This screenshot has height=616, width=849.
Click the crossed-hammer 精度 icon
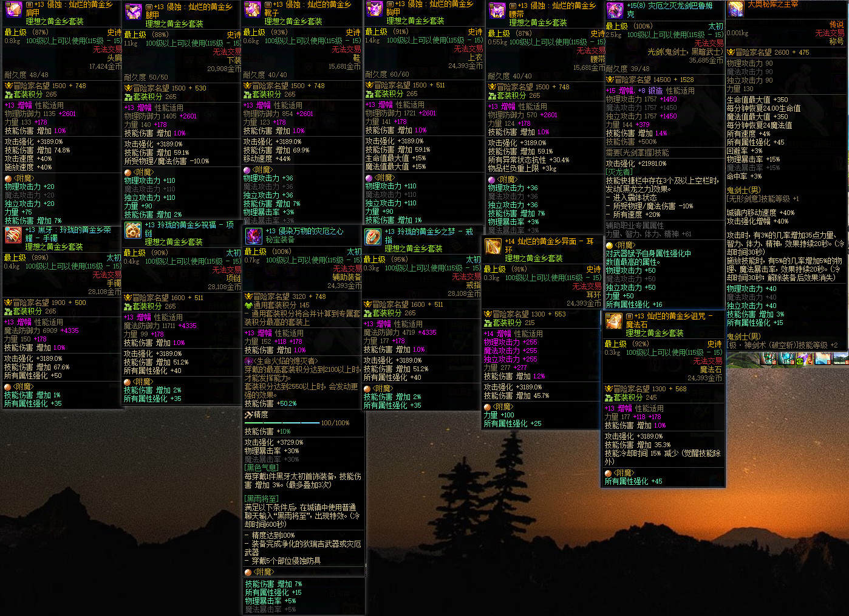[x=248, y=415]
